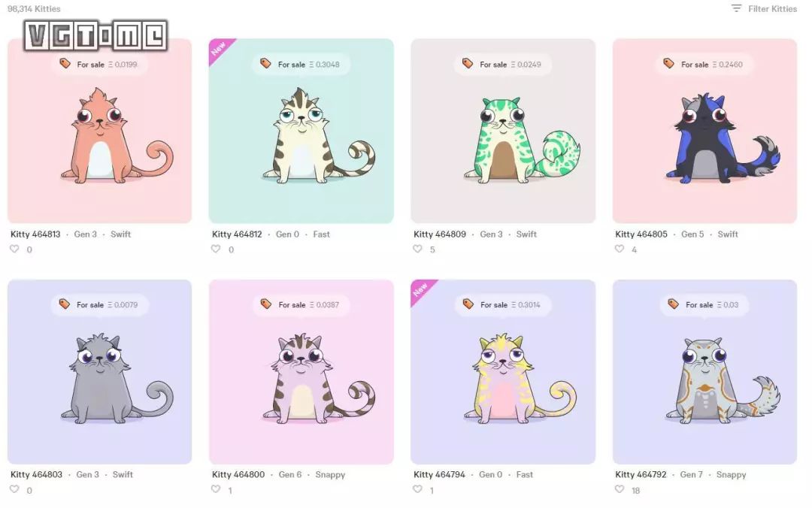Open the orange Kitty 464813 thumbnail
The width and height of the screenshot is (812, 508).
[99, 131]
